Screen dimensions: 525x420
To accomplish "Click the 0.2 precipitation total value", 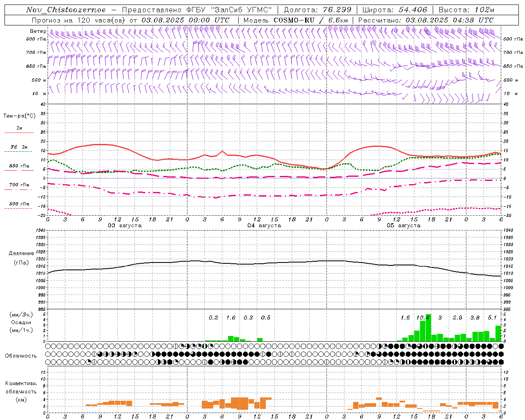I will (213, 318).
